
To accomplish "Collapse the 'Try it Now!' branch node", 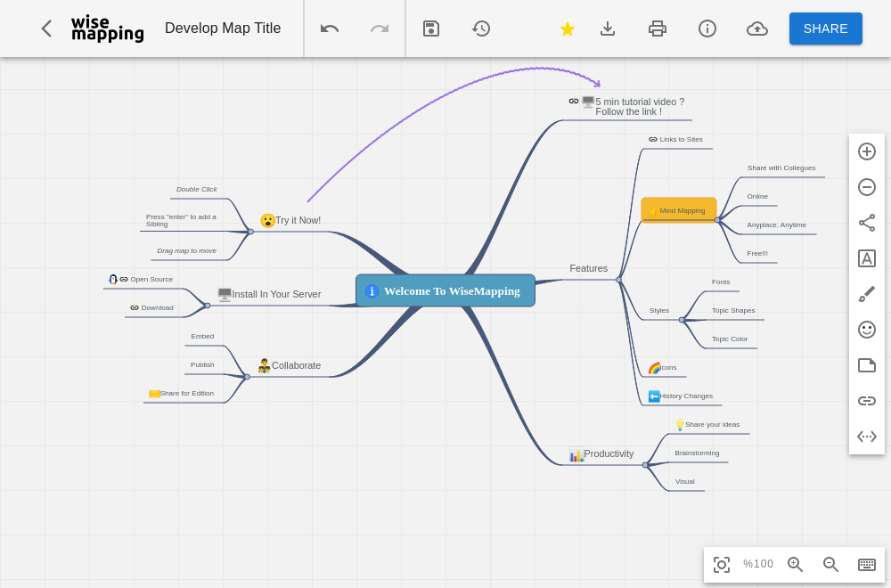I will click(250, 232).
